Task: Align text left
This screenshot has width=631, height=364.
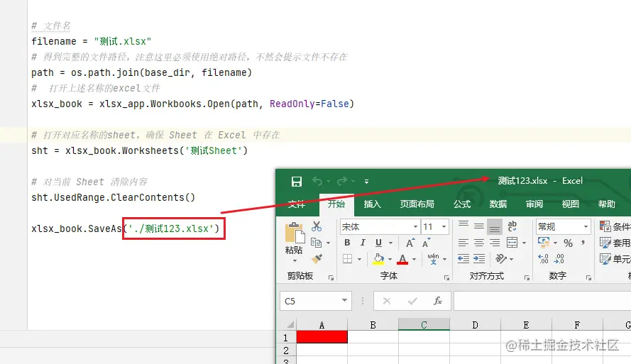Action: click(x=463, y=243)
